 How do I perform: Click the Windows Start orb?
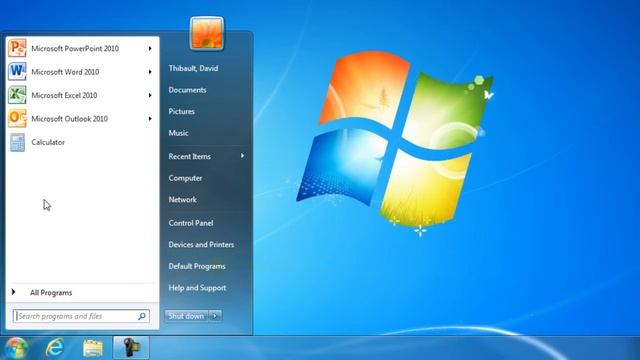[16, 348]
